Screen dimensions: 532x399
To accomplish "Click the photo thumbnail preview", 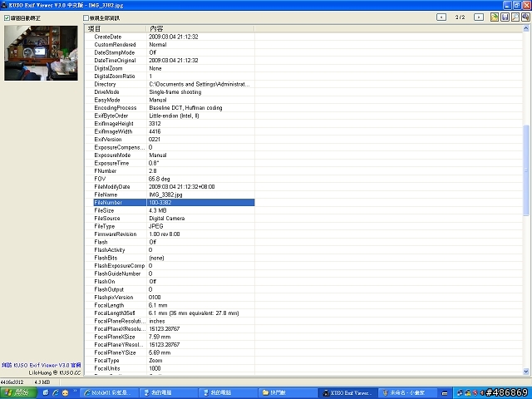I will point(41,53).
